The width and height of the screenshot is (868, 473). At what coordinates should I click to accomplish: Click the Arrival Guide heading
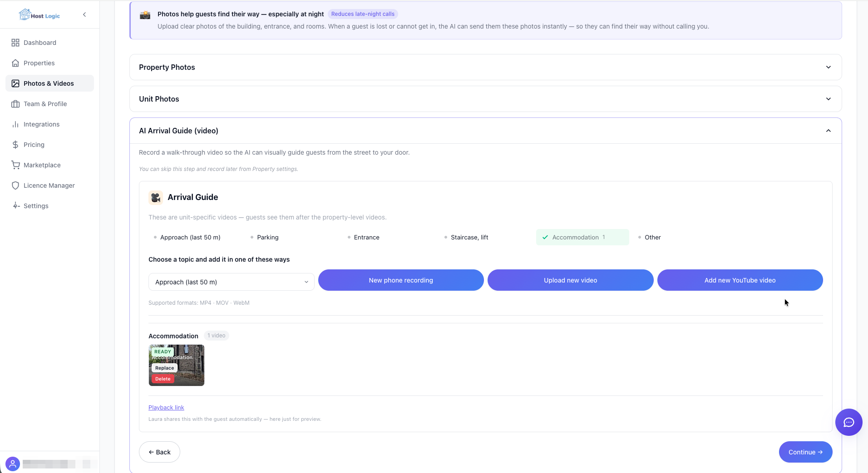(x=193, y=197)
